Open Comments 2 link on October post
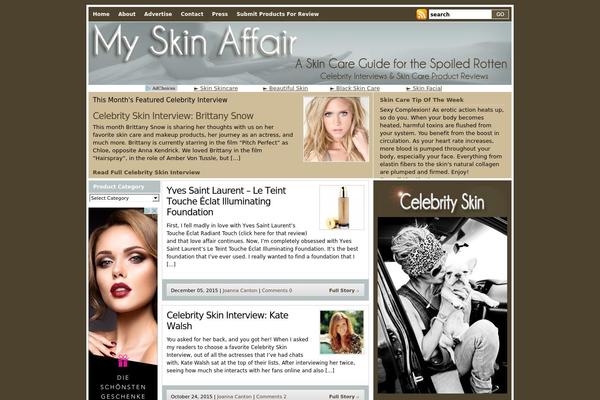The width and height of the screenshot is (600, 400). [271, 397]
